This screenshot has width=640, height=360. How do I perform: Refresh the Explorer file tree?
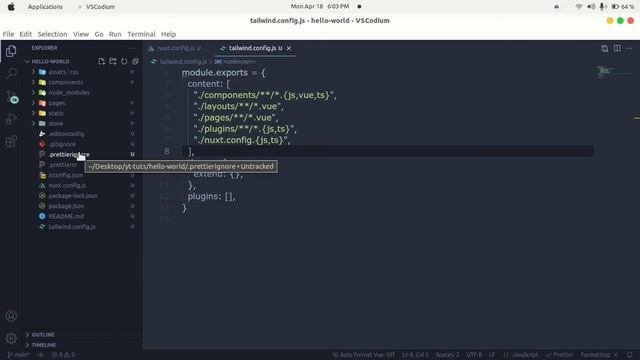124,61
